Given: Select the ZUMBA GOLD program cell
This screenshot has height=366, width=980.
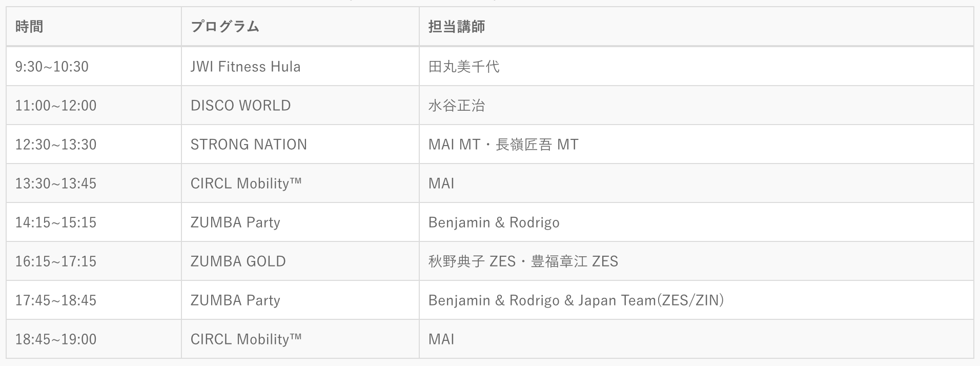Looking at the screenshot, I should (238, 261).
